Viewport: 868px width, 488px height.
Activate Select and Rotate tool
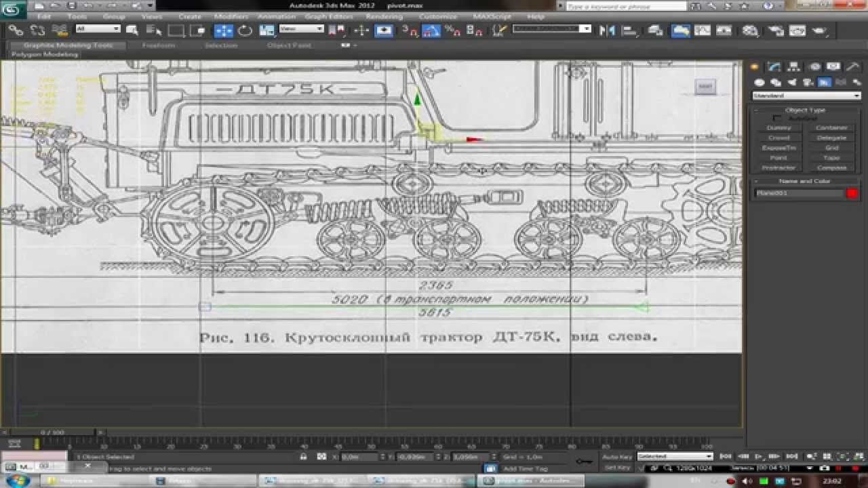(245, 30)
